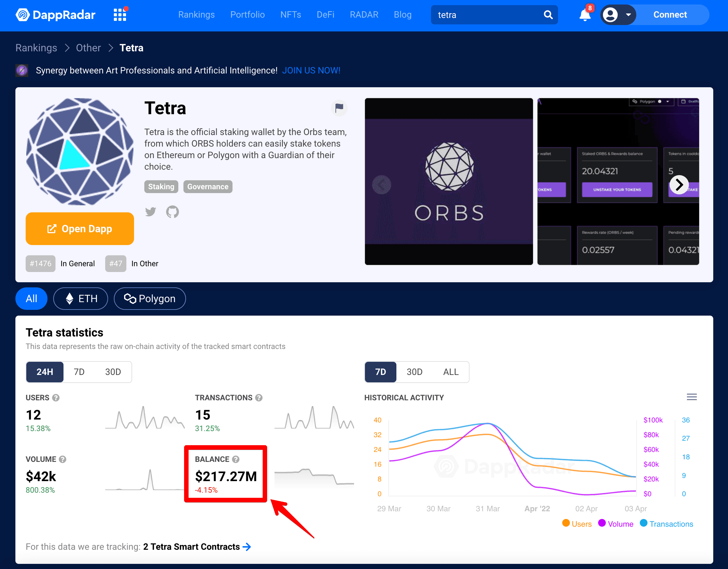
Task: Open the DeFi nav item
Action: pos(325,15)
